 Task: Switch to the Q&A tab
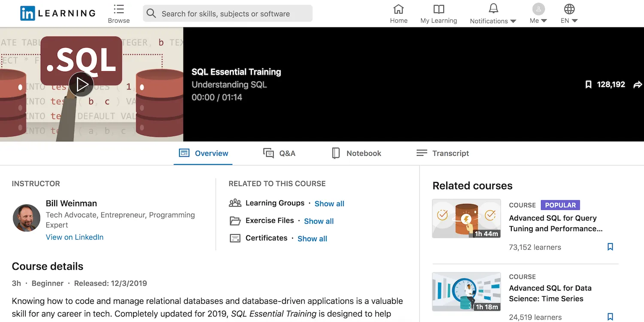tap(279, 153)
